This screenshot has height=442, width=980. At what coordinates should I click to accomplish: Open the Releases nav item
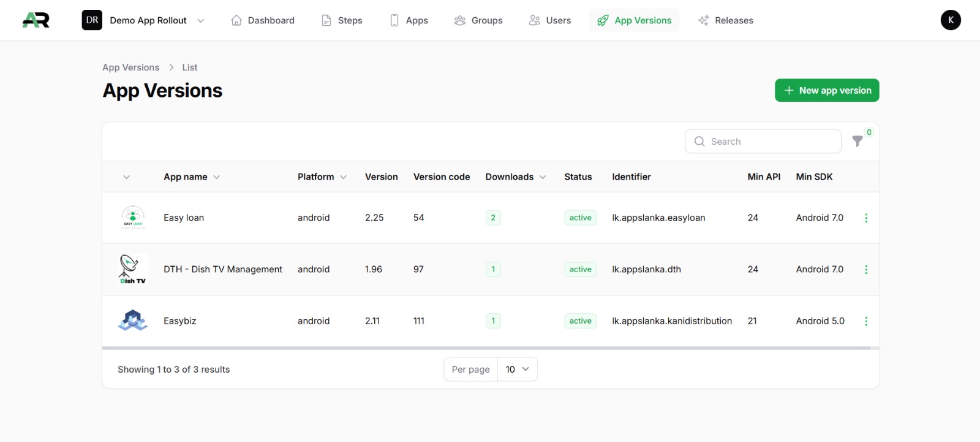[x=726, y=20]
